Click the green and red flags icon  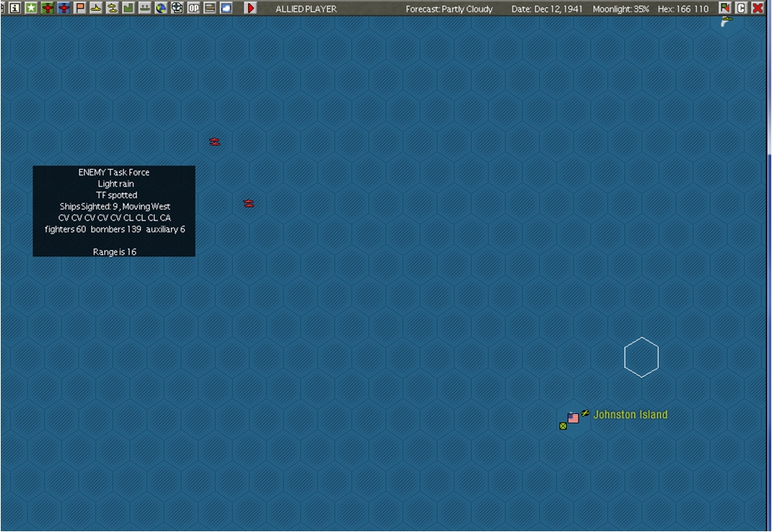tap(725, 8)
